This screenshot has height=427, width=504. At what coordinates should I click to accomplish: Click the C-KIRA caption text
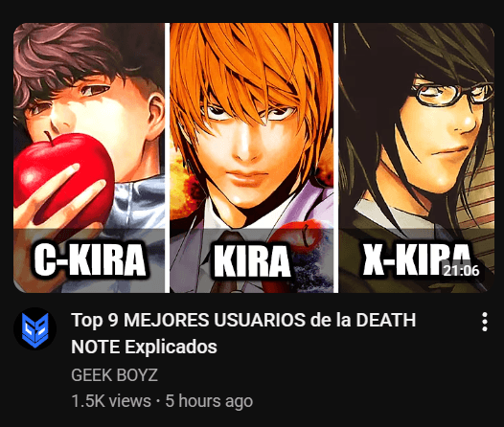90,259
